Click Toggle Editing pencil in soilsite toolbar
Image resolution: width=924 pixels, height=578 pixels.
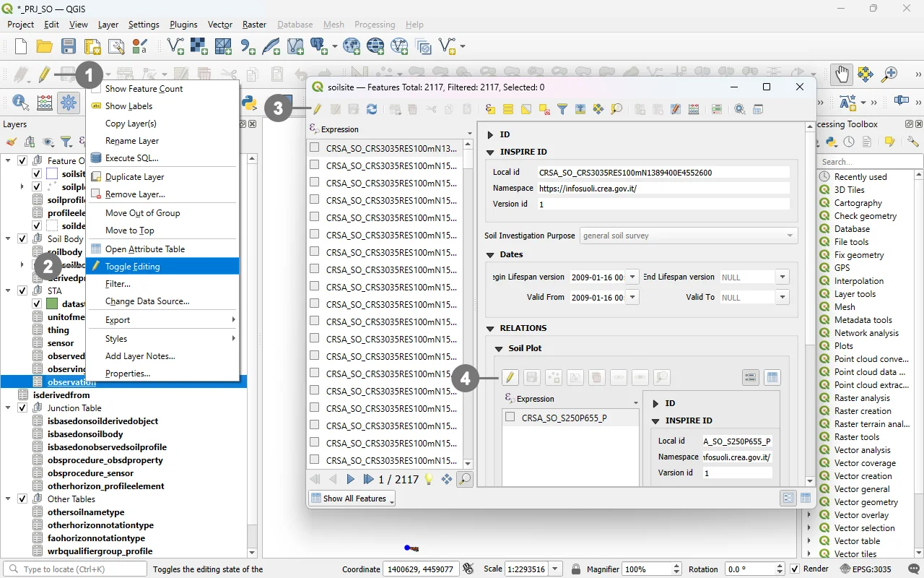click(317, 109)
